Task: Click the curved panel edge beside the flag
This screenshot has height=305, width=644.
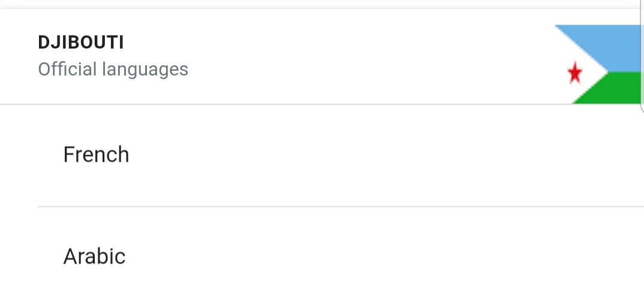Action: click(x=642, y=58)
